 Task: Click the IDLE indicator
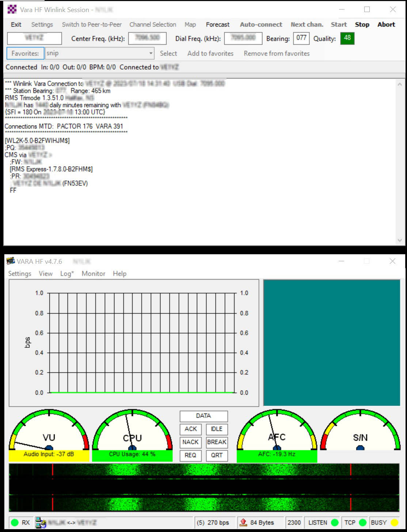(x=217, y=429)
